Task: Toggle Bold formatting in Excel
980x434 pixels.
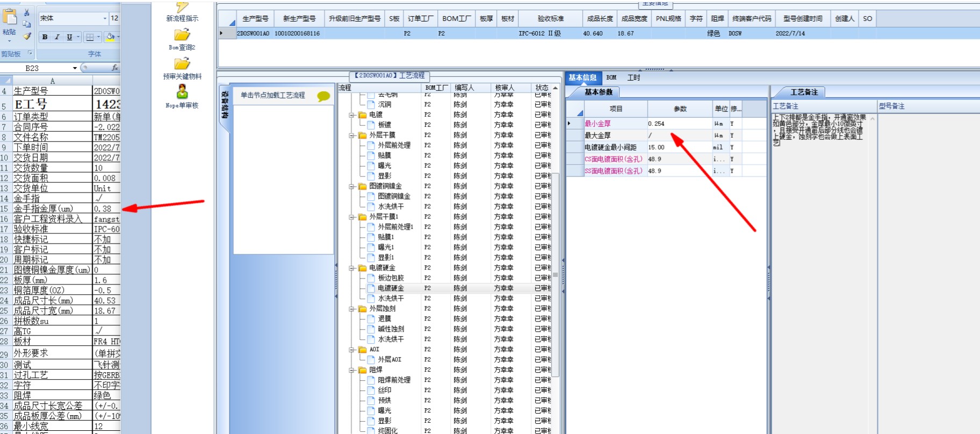Action: (x=45, y=37)
